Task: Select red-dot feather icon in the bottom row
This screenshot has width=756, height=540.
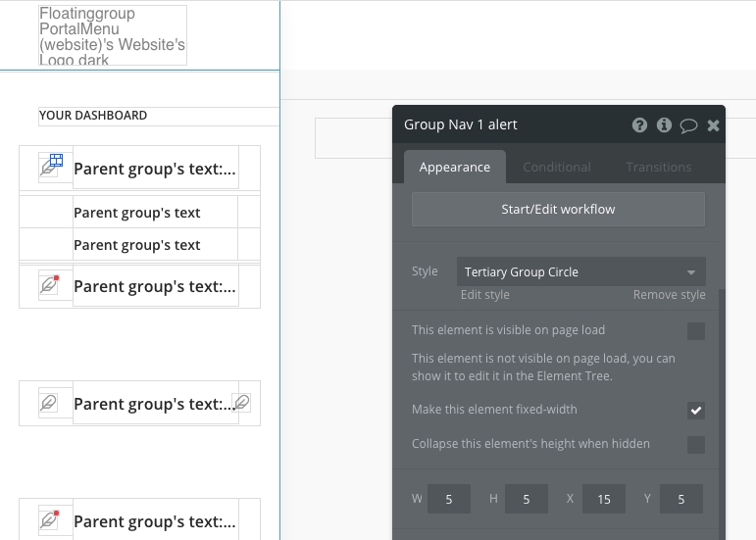Action: [50, 519]
